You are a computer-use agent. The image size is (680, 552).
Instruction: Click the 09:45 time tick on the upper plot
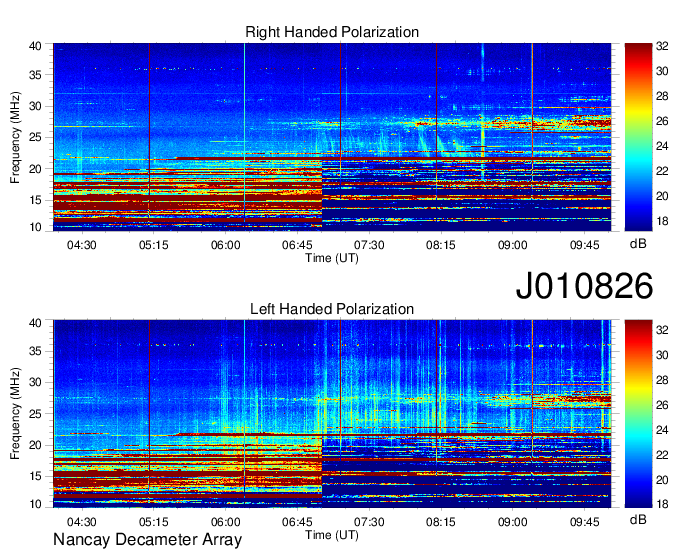pyautogui.click(x=584, y=245)
